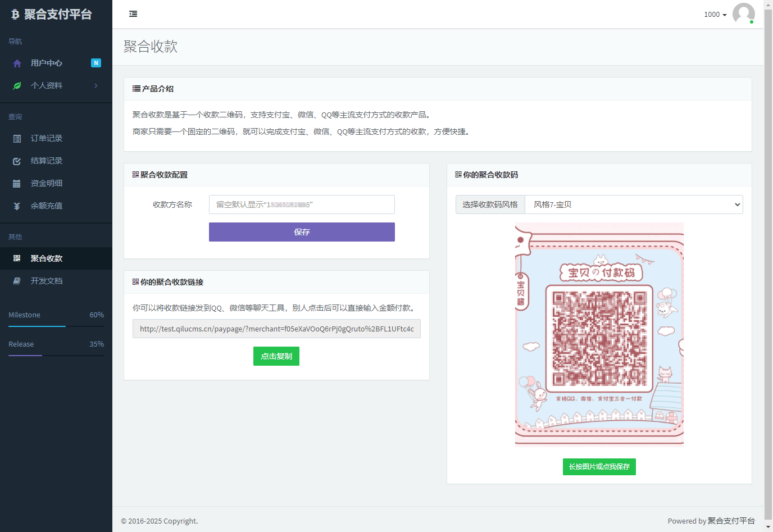Click the book icon beside 开发文档
This screenshot has width=773, height=532.
[x=17, y=281]
